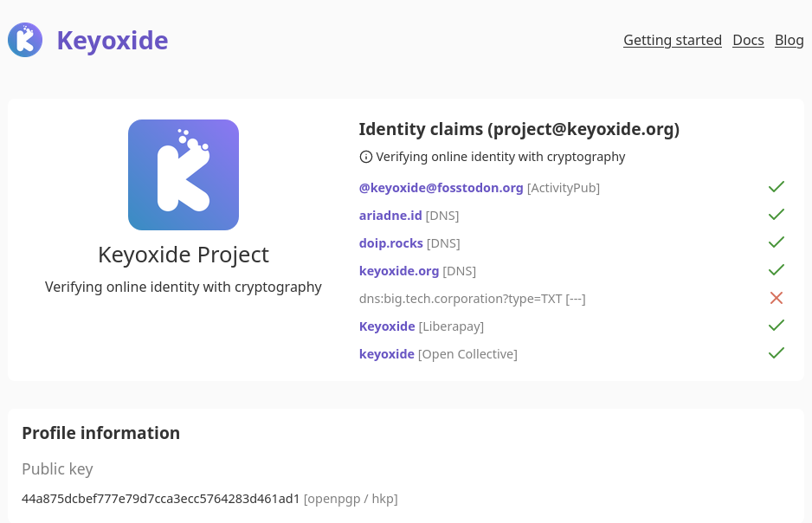This screenshot has height=523, width=812.
Task: Click the checkmark for Open Collective claim
Action: point(777,353)
